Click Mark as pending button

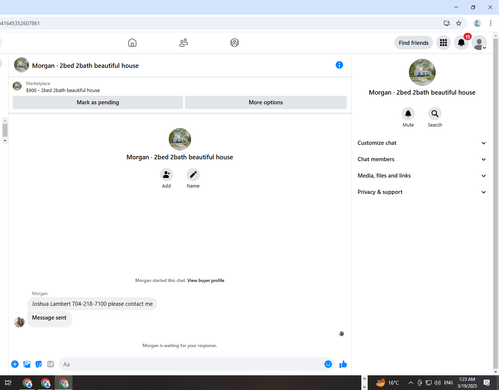(x=98, y=102)
